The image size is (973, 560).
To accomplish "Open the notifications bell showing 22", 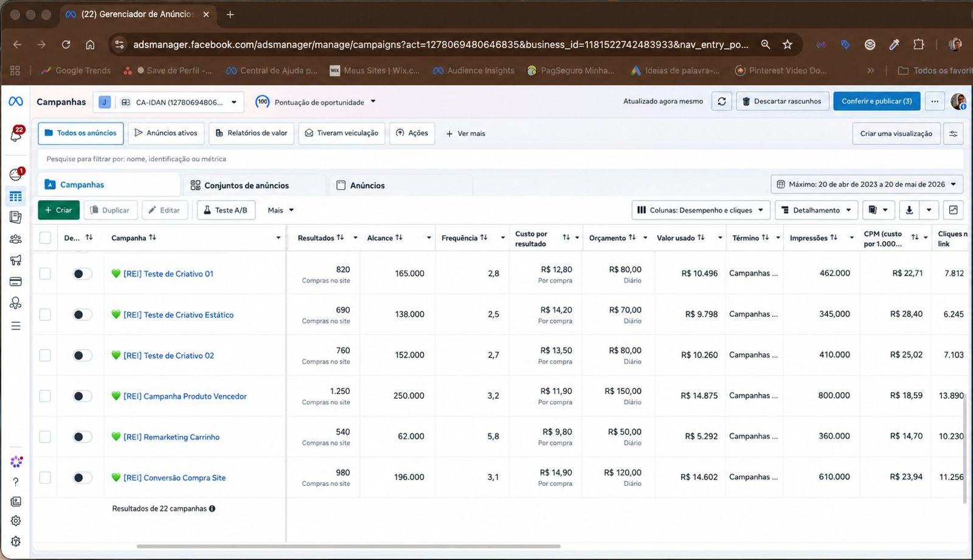I will [16, 134].
